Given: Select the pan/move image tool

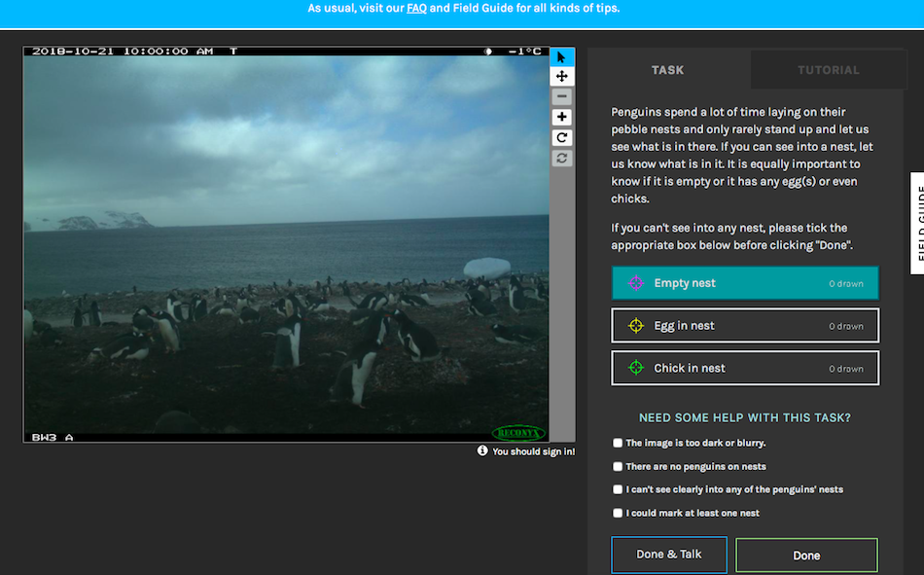Looking at the screenshot, I should [561, 76].
